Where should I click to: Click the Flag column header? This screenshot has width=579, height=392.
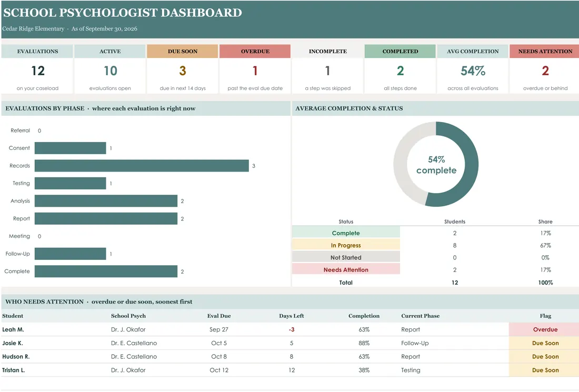(x=545, y=316)
